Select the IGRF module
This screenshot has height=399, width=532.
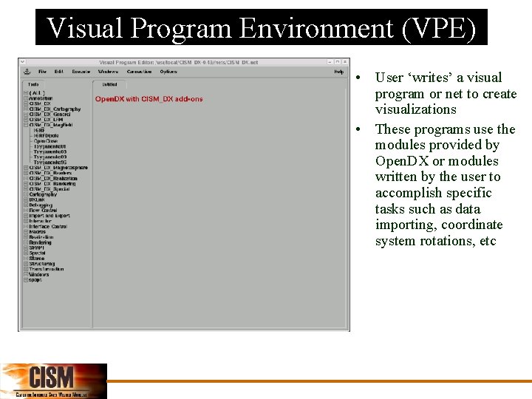click(39, 130)
